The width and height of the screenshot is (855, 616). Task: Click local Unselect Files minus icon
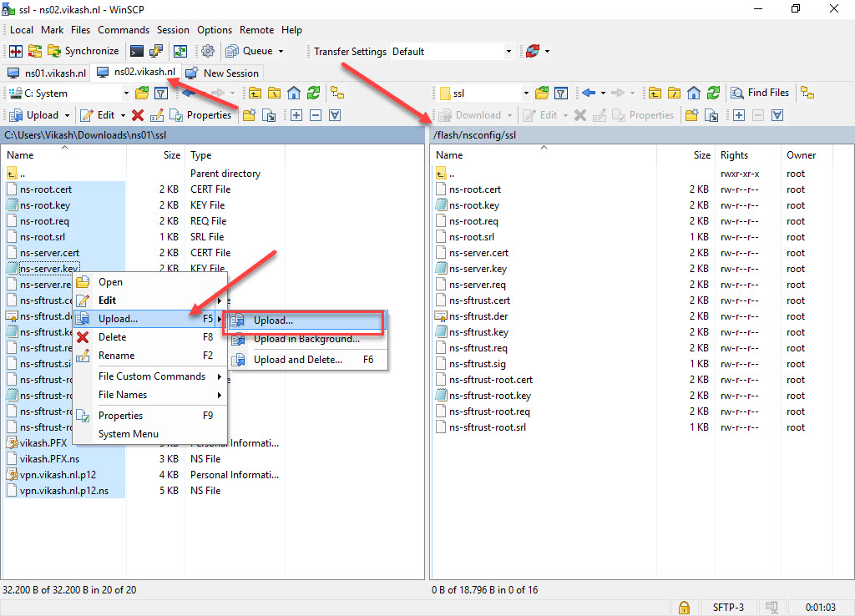[x=316, y=115]
